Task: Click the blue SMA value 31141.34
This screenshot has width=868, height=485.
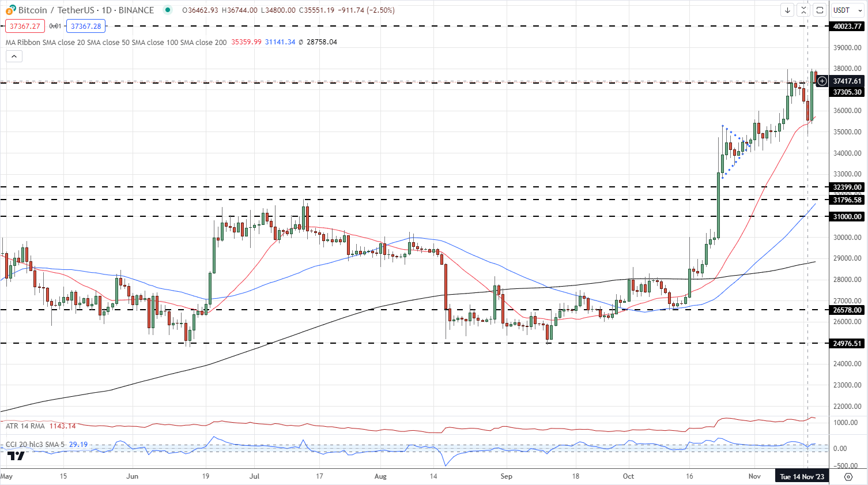Action: tap(280, 42)
